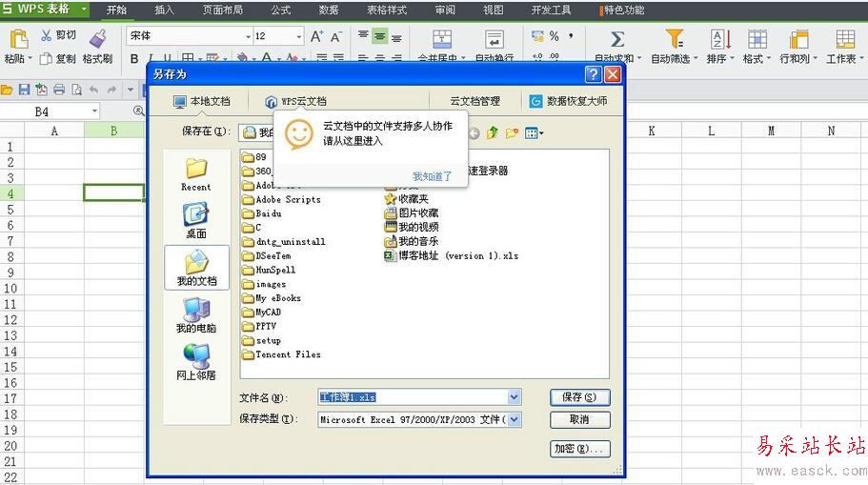The width and height of the screenshot is (868, 485).
Task: Select the WPS云文档 tab in dialog
Action: click(295, 101)
